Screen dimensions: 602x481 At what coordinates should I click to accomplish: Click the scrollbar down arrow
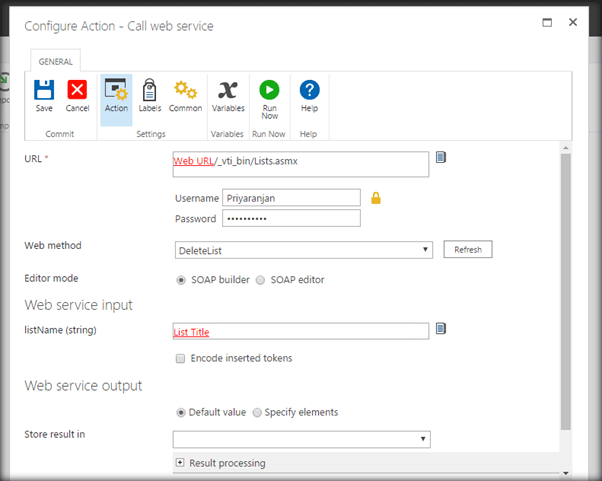(x=566, y=473)
